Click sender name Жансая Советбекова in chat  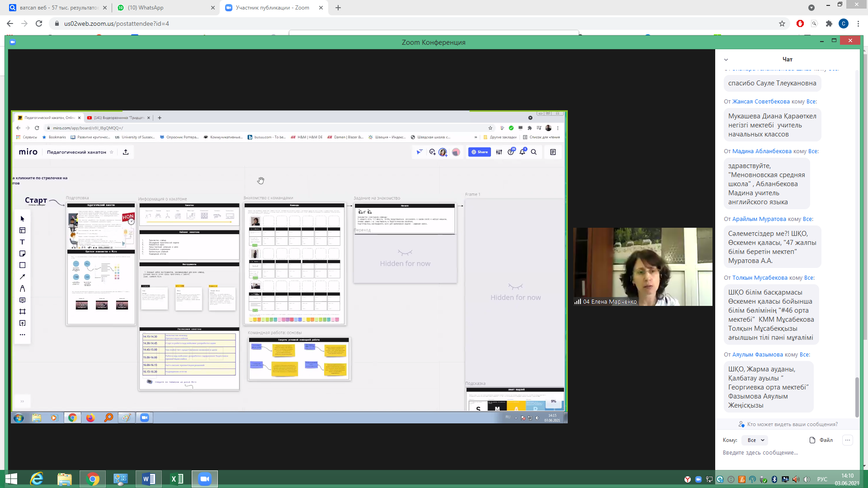tap(761, 102)
